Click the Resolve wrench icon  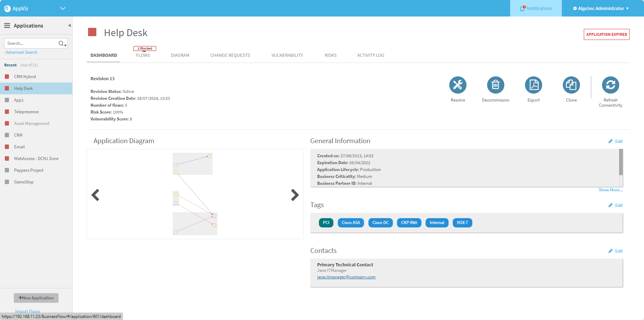click(x=458, y=85)
